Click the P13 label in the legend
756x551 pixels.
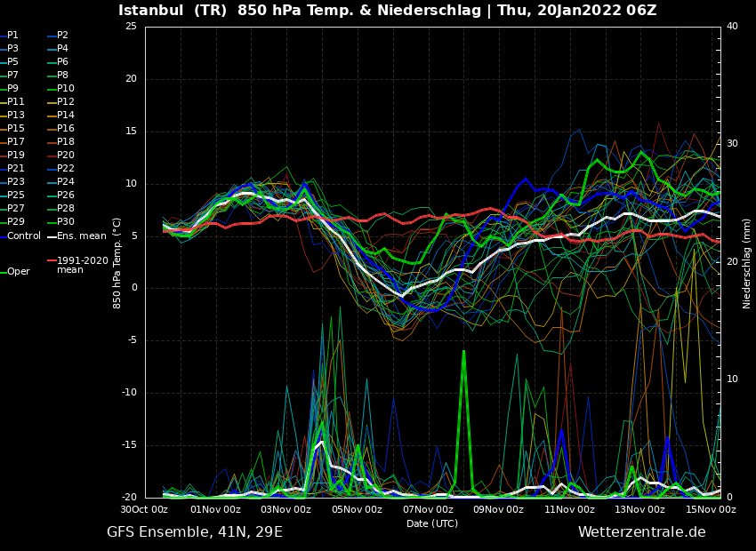pyautogui.click(x=12, y=116)
